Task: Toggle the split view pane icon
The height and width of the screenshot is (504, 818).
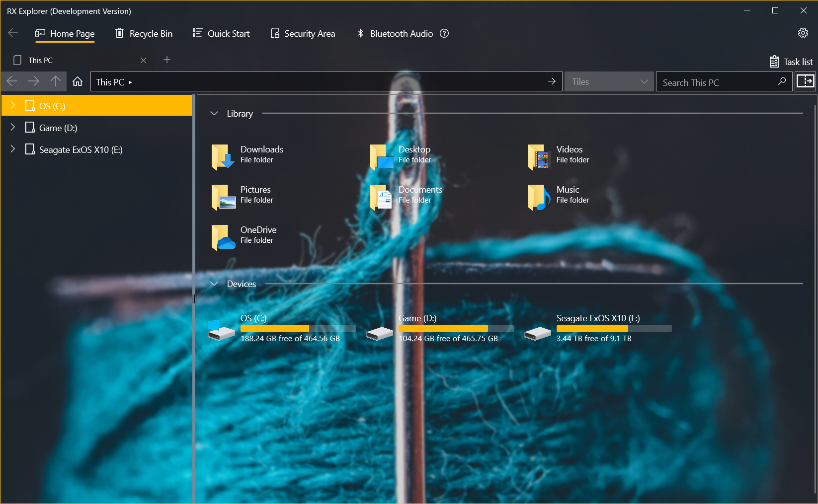Action: coord(805,81)
